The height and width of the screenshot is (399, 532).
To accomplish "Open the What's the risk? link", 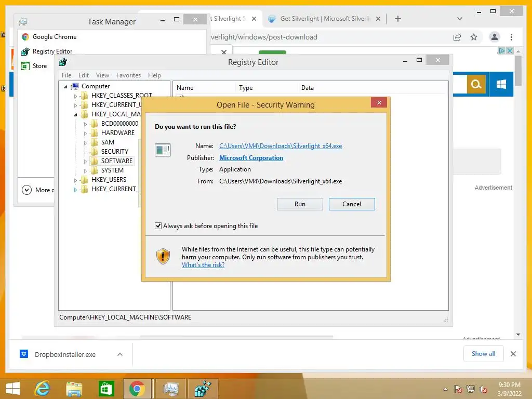I will (x=203, y=264).
